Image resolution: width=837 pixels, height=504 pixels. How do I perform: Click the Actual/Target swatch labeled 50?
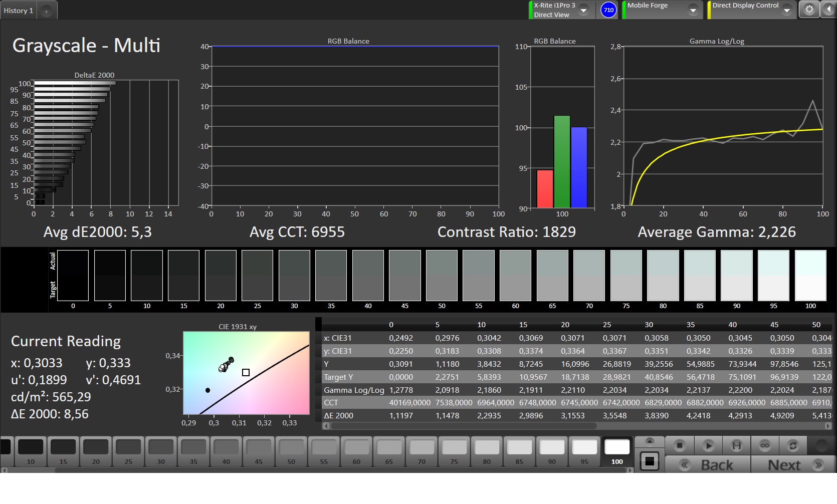[x=442, y=276]
